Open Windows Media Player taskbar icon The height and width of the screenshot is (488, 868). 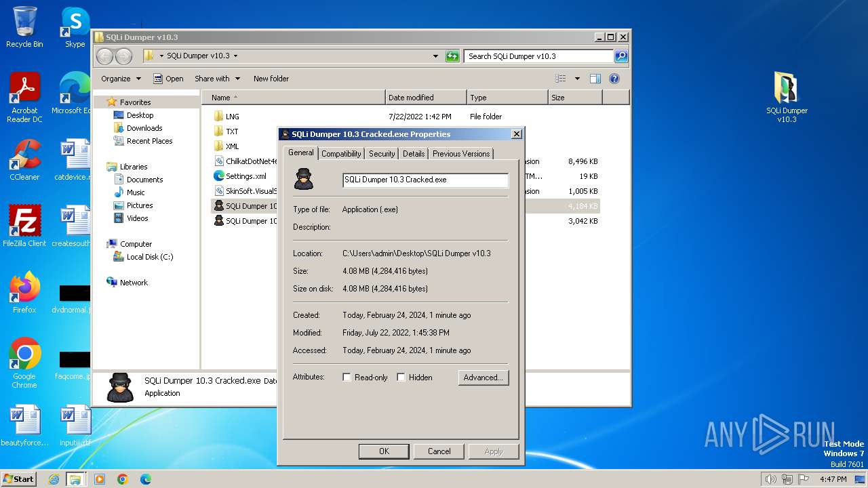tap(100, 479)
